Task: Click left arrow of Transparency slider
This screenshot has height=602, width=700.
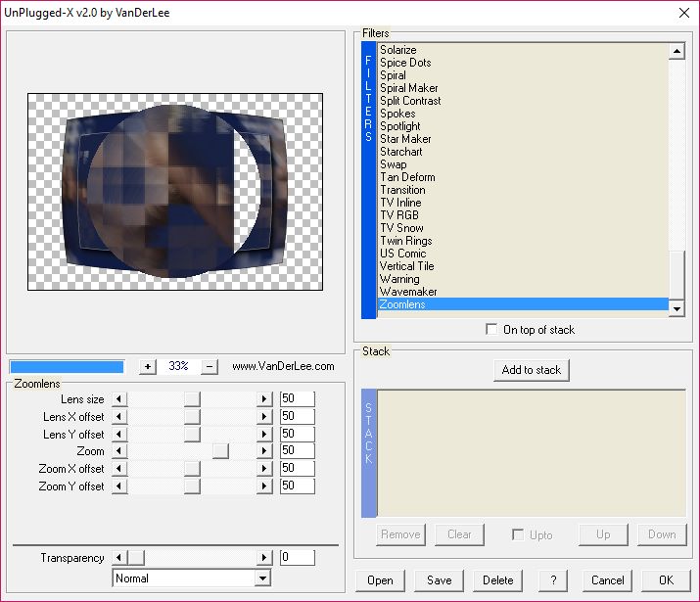Action: (x=119, y=557)
